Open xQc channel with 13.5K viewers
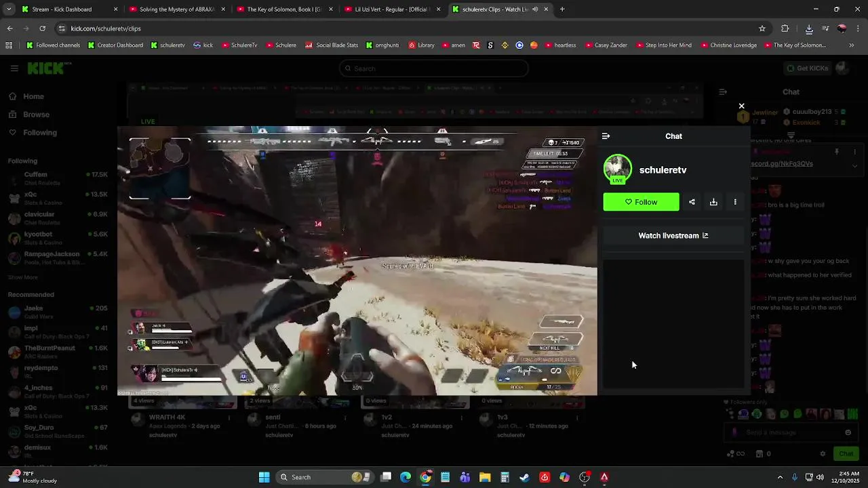 (x=58, y=199)
